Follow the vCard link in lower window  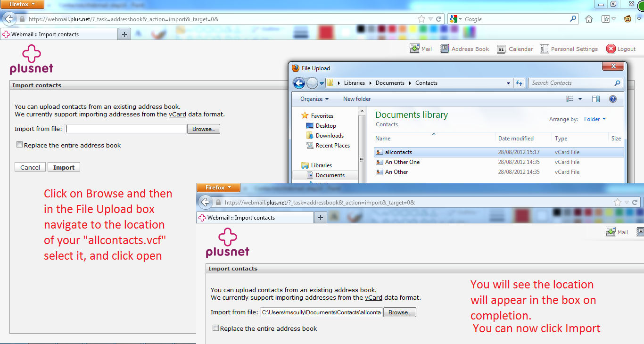(374, 297)
